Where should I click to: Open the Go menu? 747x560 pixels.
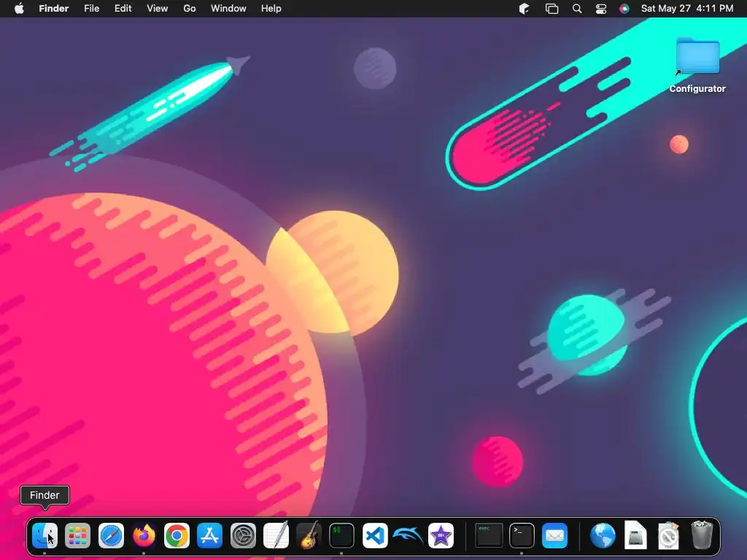190,9
